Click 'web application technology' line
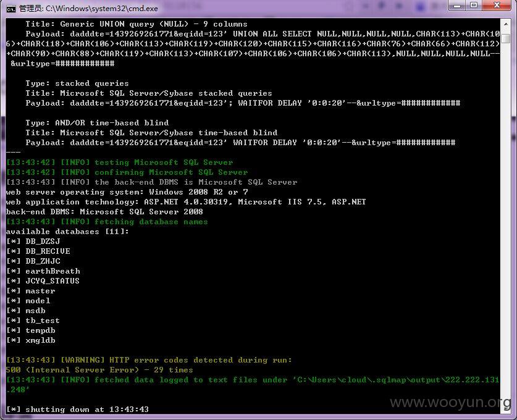517x420 pixels. 186,202
